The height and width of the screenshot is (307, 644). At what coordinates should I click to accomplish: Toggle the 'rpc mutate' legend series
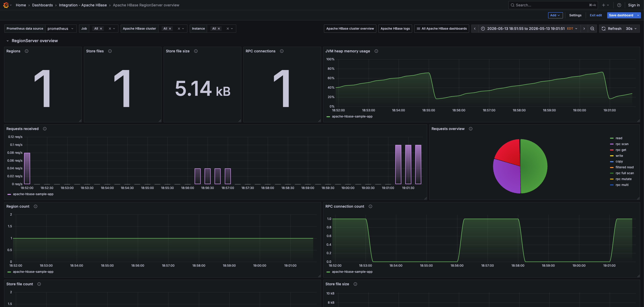pos(624,179)
